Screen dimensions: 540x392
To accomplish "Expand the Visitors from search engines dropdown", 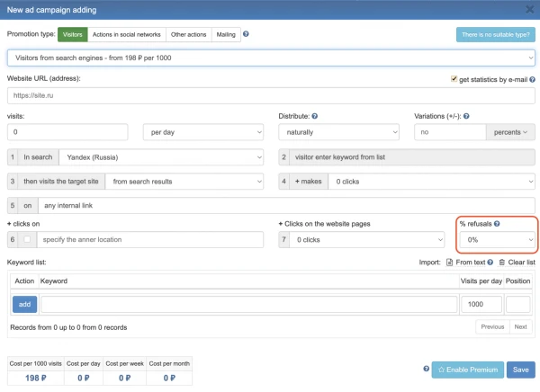I will [x=271, y=58].
